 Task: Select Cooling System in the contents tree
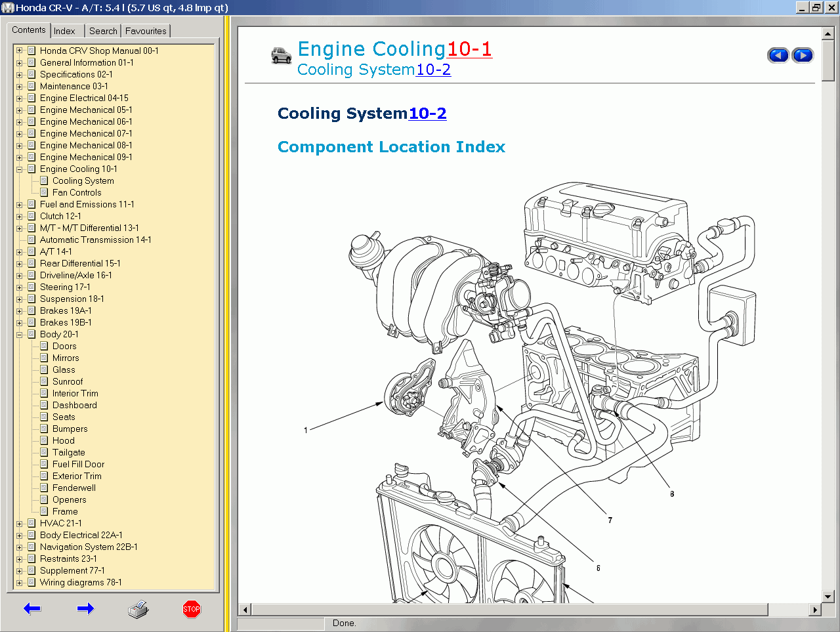coord(83,180)
